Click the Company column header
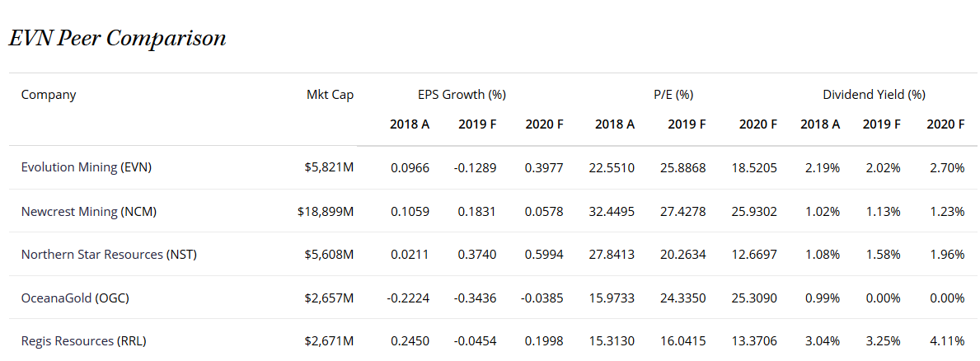 (49, 95)
